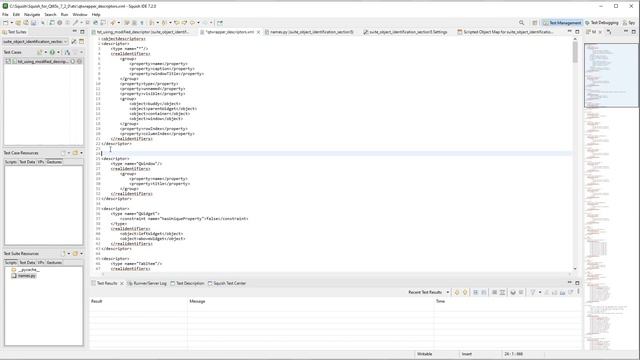This screenshot has width=640, height=360.
Task: Click the icon right of the suite pencil
Action: [x=81, y=41]
